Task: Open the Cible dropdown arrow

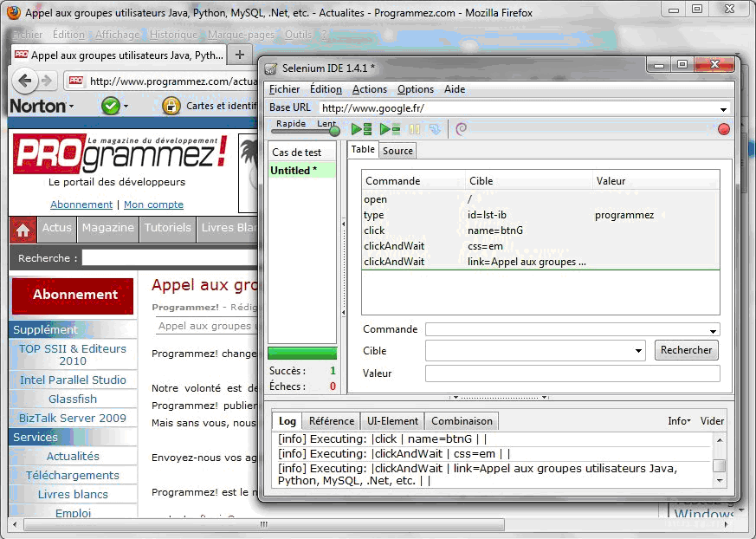Action: pos(638,351)
